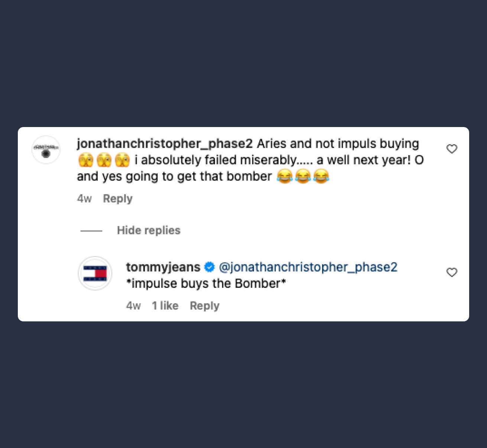The width and height of the screenshot is (487, 448).
Task: Like jonathanchristopher_phase2's comment with heart icon
Action: click(452, 149)
